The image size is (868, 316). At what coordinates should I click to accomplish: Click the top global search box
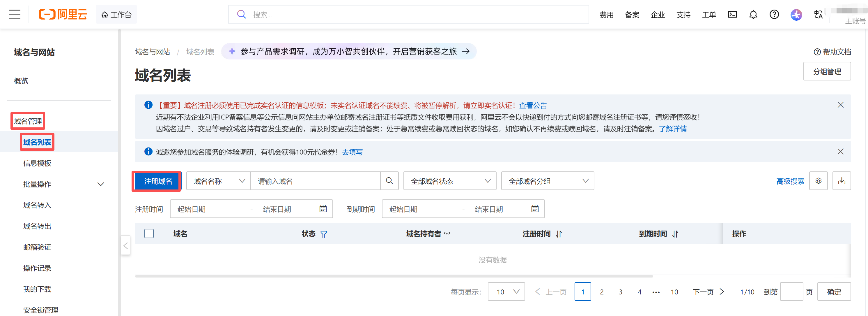[x=408, y=15]
